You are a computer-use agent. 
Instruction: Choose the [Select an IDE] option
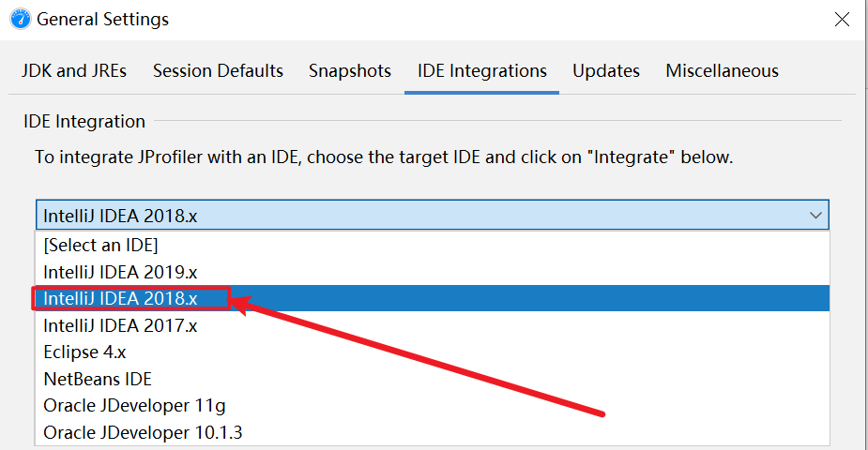[100, 246]
